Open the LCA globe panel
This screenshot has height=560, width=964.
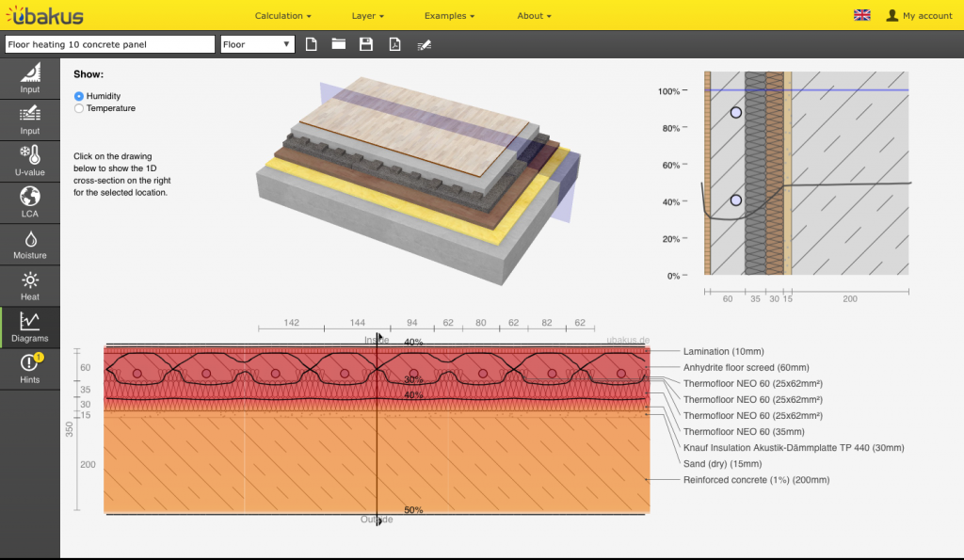click(x=30, y=202)
